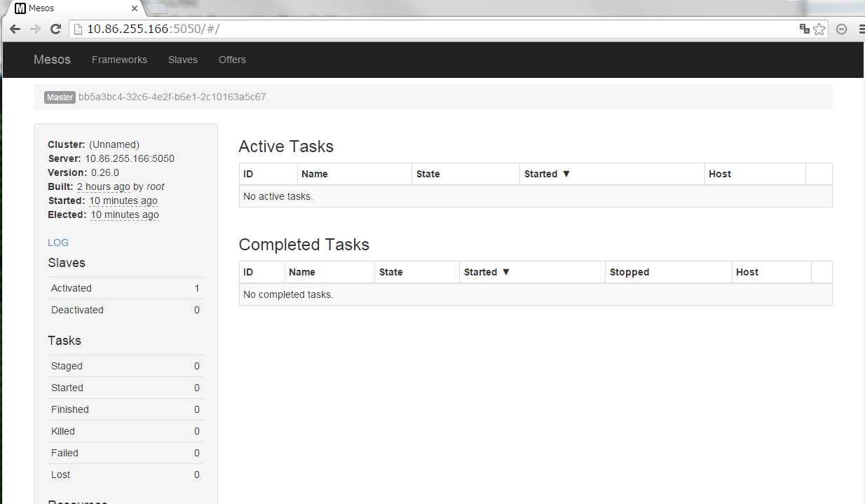Click the Slaves heading in the sidebar

coord(67,263)
